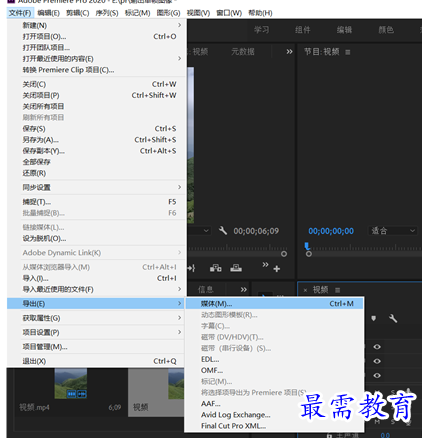
Task: Open the 适合 zoom level dropdown
Action: coord(393,231)
